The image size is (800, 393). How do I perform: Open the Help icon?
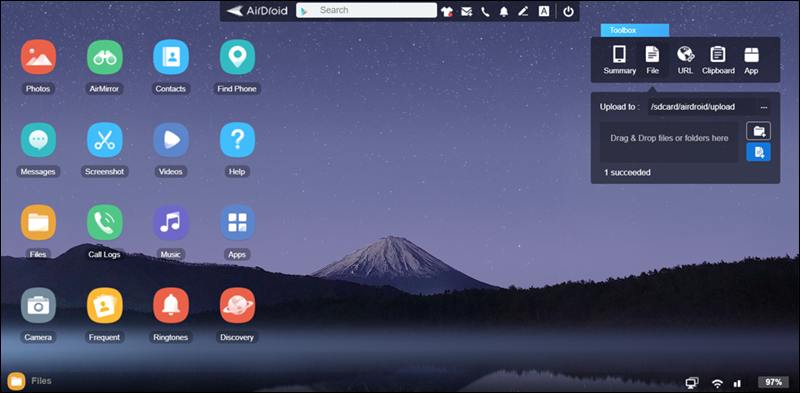pyautogui.click(x=237, y=139)
